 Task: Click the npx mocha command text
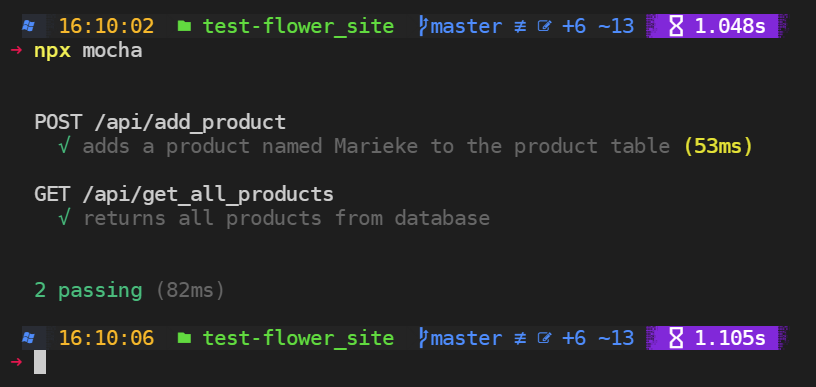[x=88, y=51]
